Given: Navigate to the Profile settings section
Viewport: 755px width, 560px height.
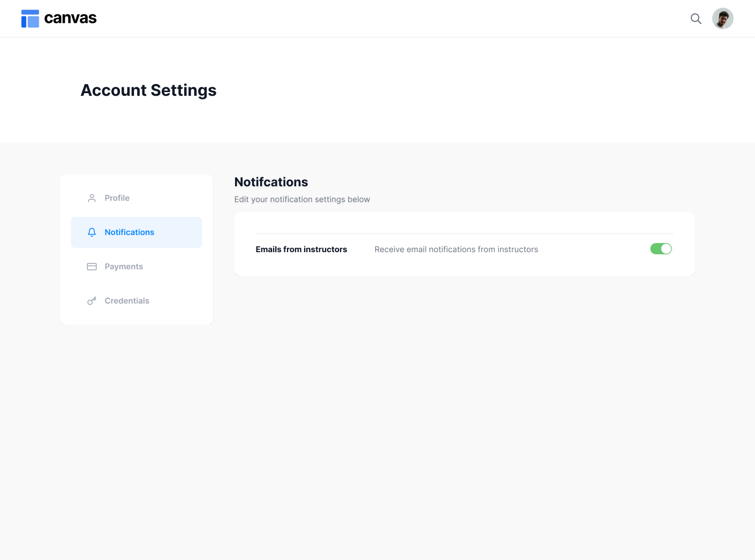Looking at the screenshot, I should click(117, 198).
